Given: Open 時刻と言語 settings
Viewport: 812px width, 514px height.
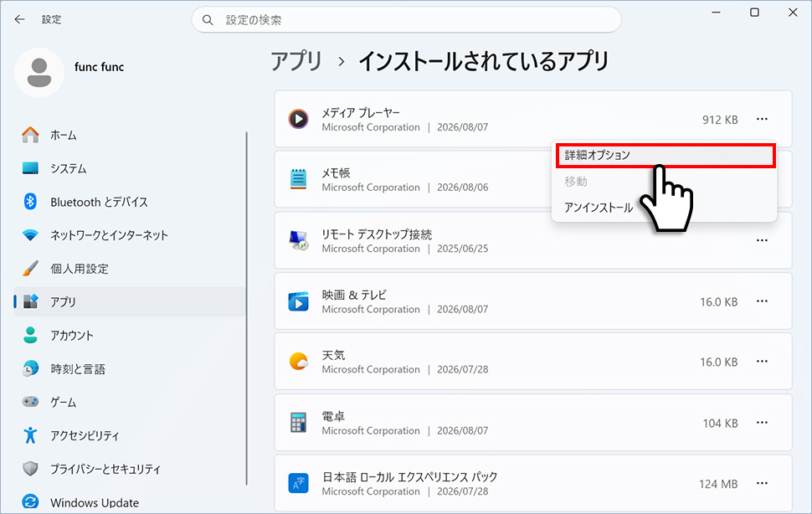Looking at the screenshot, I should [130, 368].
